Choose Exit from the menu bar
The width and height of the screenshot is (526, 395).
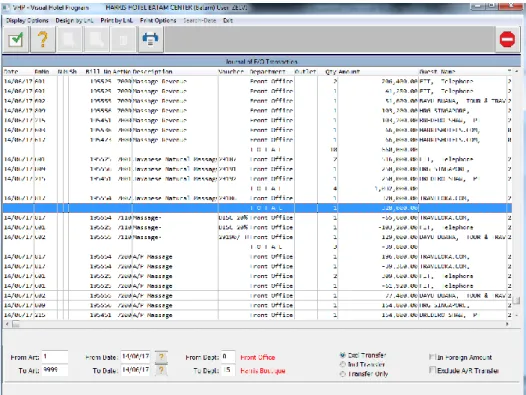click(x=228, y=20)
